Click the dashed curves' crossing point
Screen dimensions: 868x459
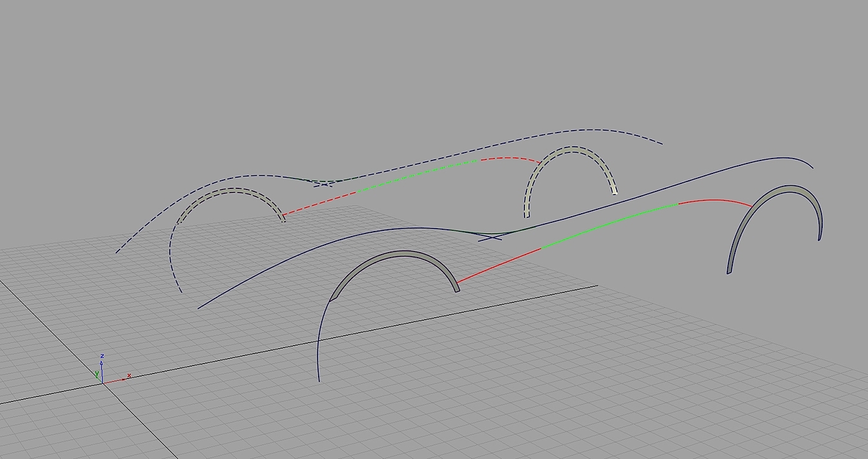point(323,183)
